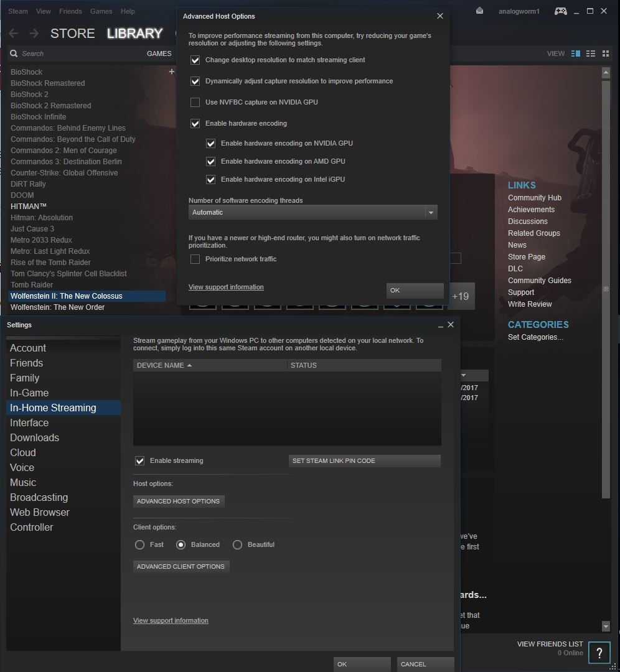Click OK in Settings window

(x=362, y=664)
